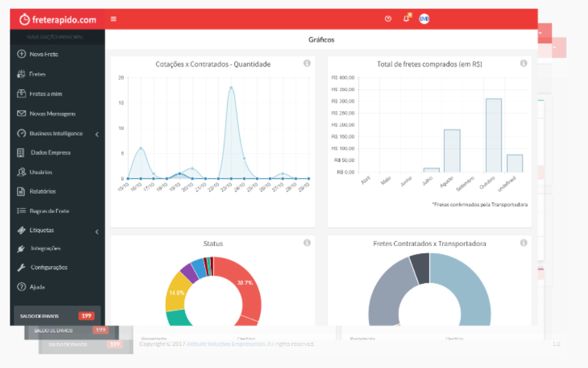The image size is (588, 368).
Task: Click the Saldo de Envios 199 badge
Action: pos(86,316)
